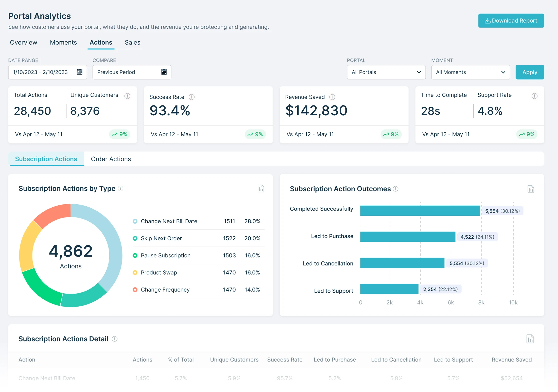Click the Previous Period compare field
The height and width of the screenshot is (392, 558).
(132, 72)
